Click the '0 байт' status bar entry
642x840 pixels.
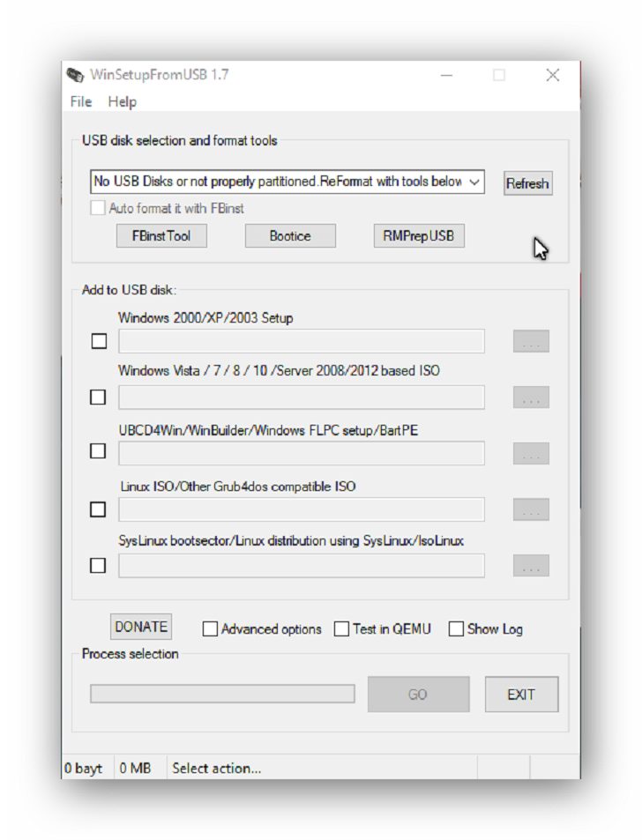pos(83,769)
